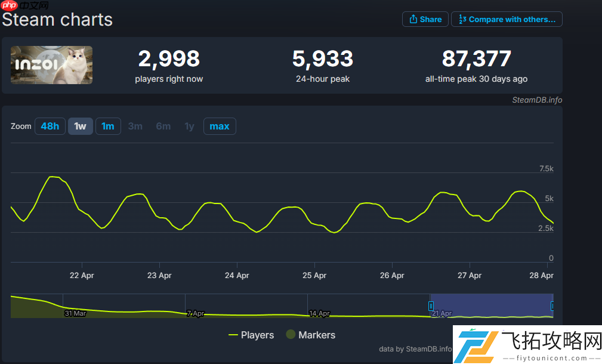The height and width of the screenshot is (364, 602).
Task: Toggle the Players series in legend
Action: pyautogui.click(x=251, y=335)
